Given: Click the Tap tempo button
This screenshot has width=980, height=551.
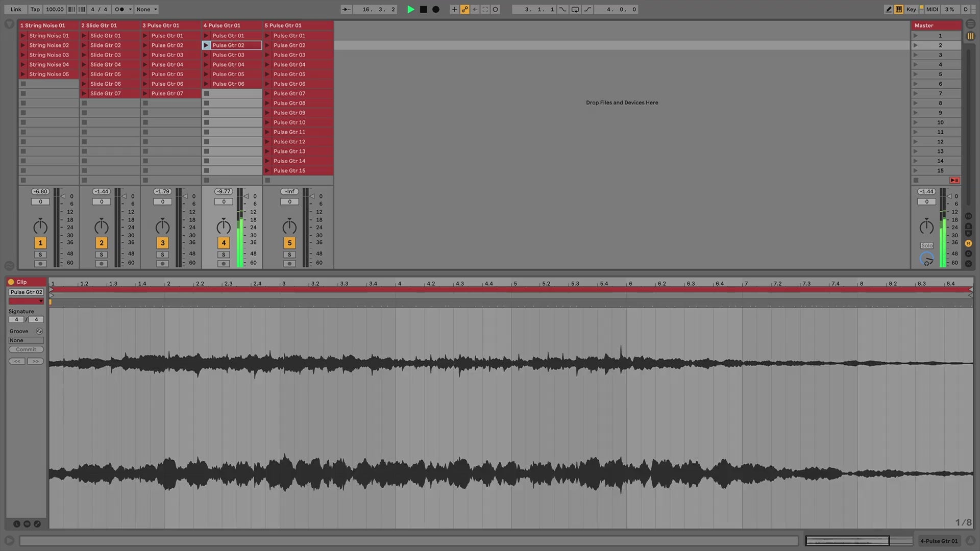Looking at the screenshot, I should click(x=35, y=9).
